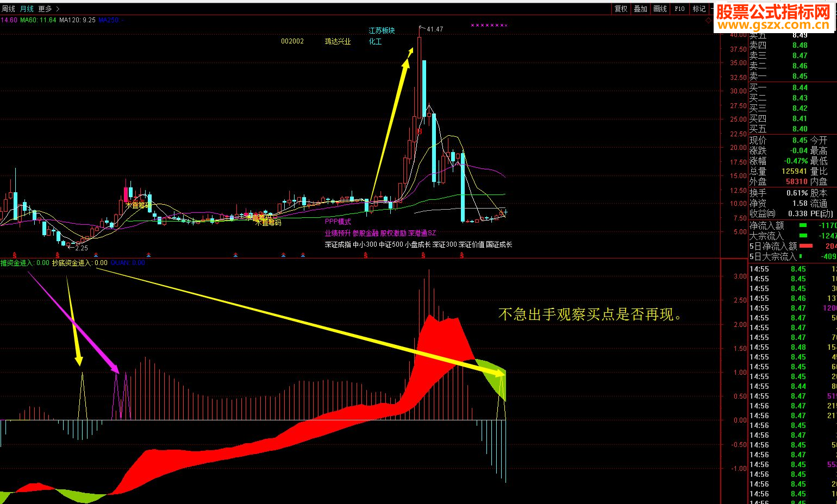The height and width of the screenshot is (504, 837).
Task: Open the 化工 industry label
Action: point(375,41)
